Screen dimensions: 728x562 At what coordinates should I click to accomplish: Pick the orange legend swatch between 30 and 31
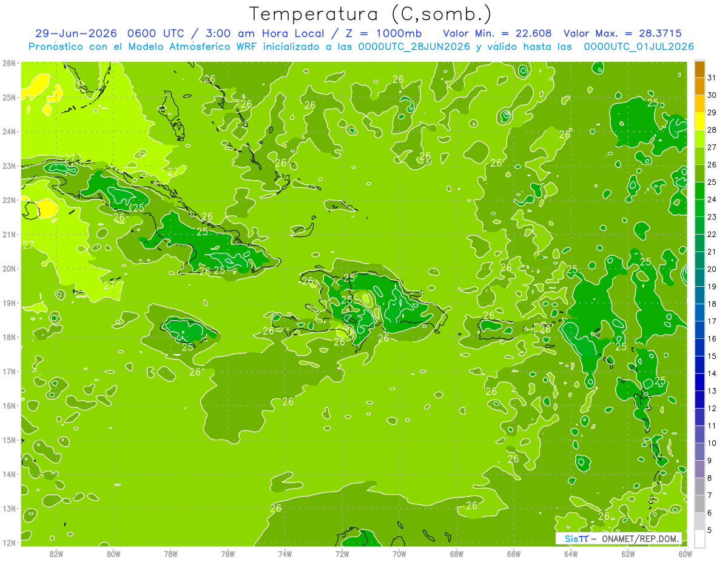[x=699, y=87]
